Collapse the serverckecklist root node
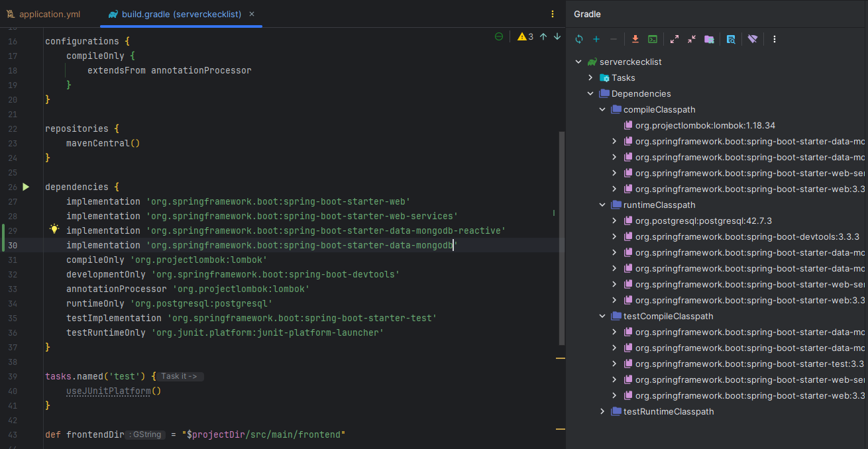The image size is (868, 449). point(578,62)
